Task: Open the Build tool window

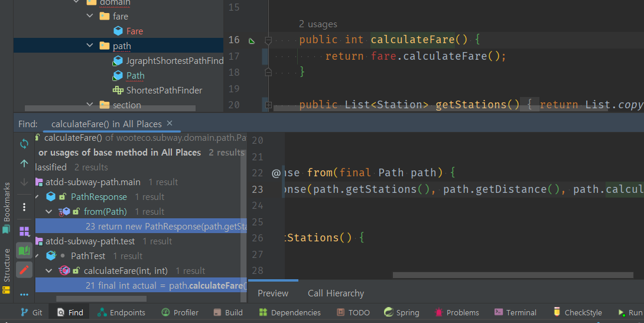Action: click(228, 313)
